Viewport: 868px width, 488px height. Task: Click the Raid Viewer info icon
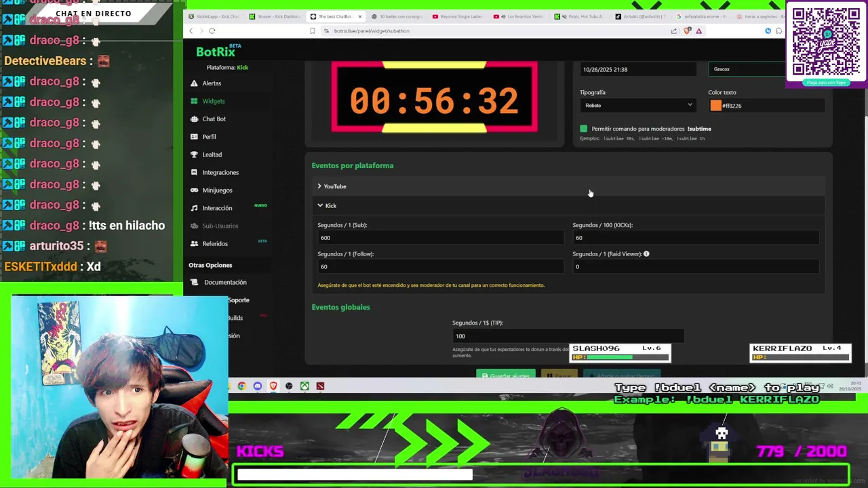pyautogui.click(x=646, y=253)
